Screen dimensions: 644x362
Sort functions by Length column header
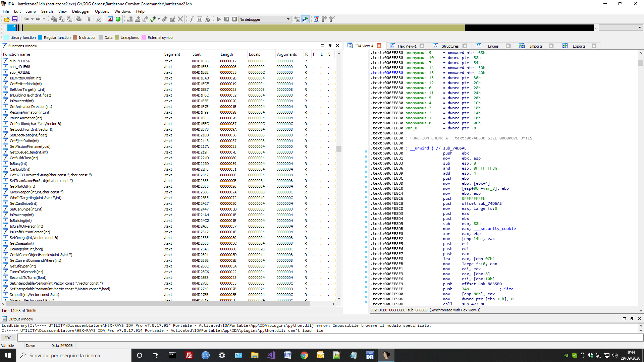pyautogui.click(x=227, y=54)
